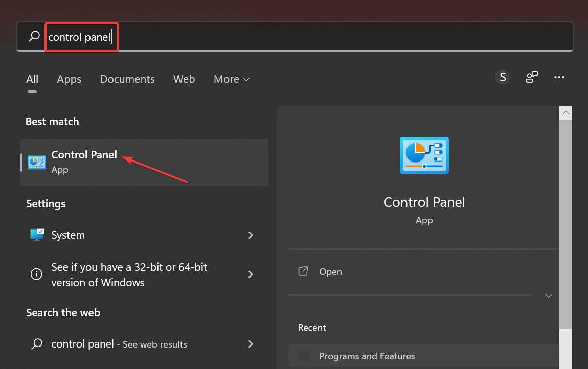
Task: Click the S user account avatar
Action: point(503,77)
